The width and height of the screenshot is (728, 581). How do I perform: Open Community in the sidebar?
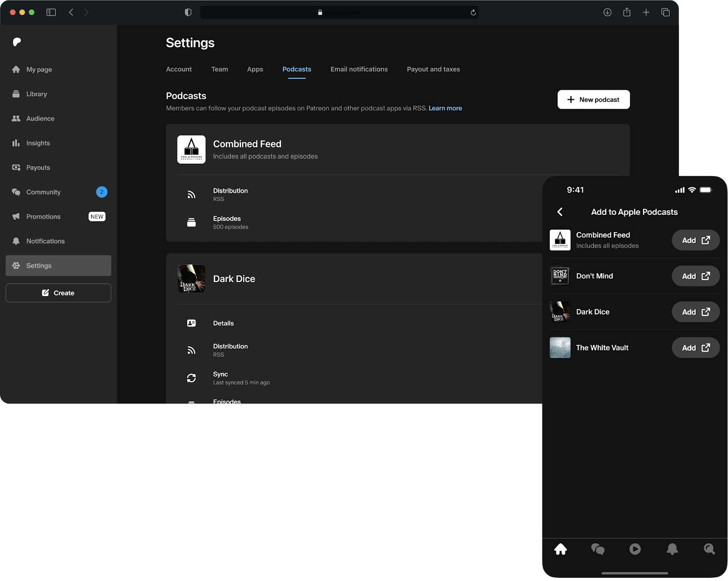(x=43, y=192)
